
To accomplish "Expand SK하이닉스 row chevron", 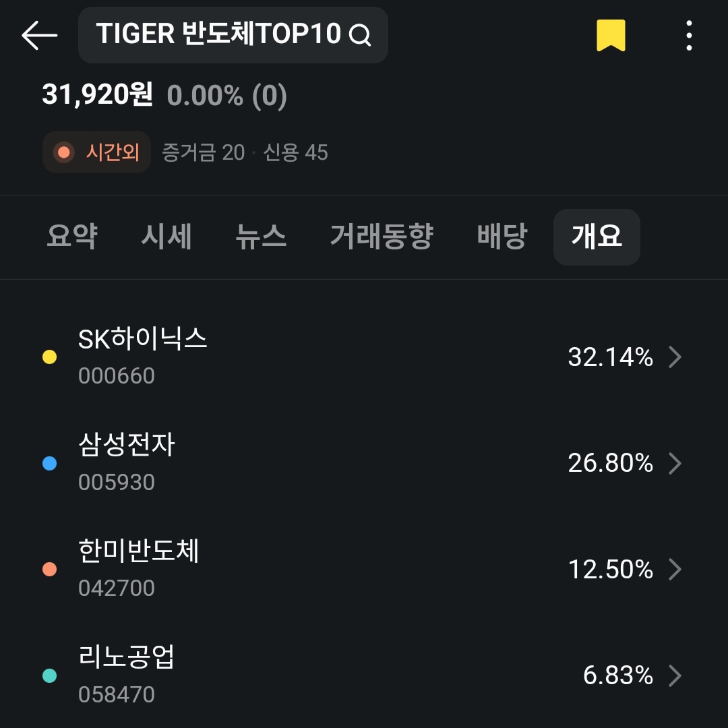I will click(x=674, y=357).
